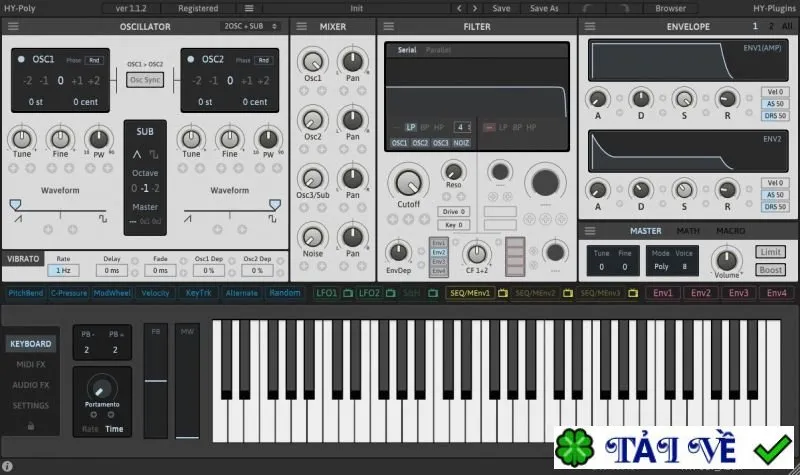
Task: Open the Filter panel hamburger menu
Action: (389, 27)
